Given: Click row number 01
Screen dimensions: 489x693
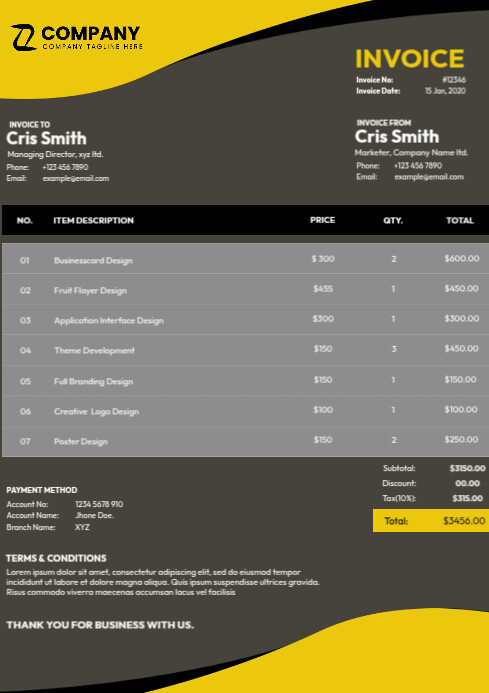Looking at the screenshot, I should pyautogui.click(x=25, y=260).
